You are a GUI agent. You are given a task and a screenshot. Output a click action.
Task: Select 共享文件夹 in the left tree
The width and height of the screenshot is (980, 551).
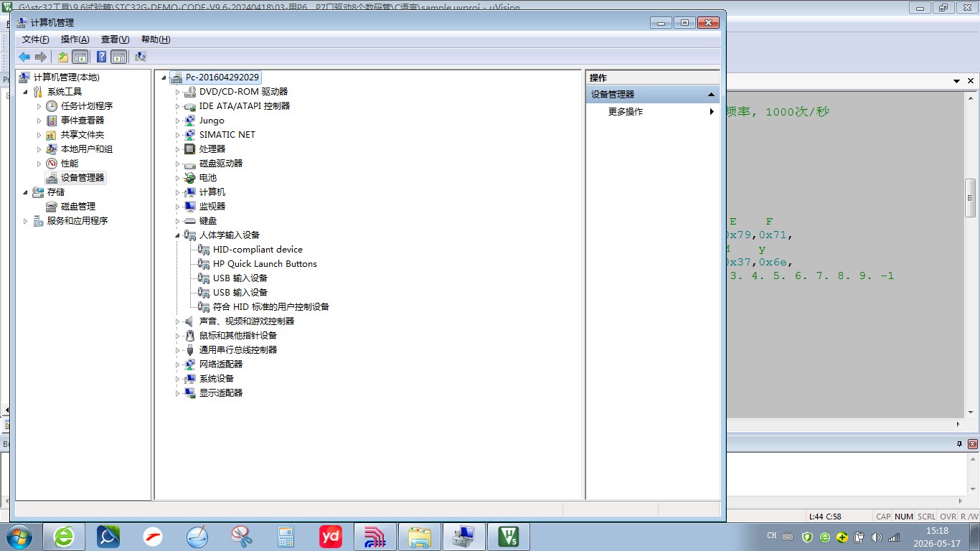pos(83,135)
